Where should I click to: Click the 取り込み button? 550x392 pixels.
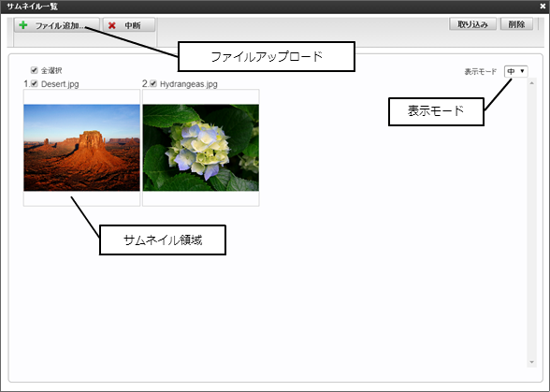click(472, 24)
